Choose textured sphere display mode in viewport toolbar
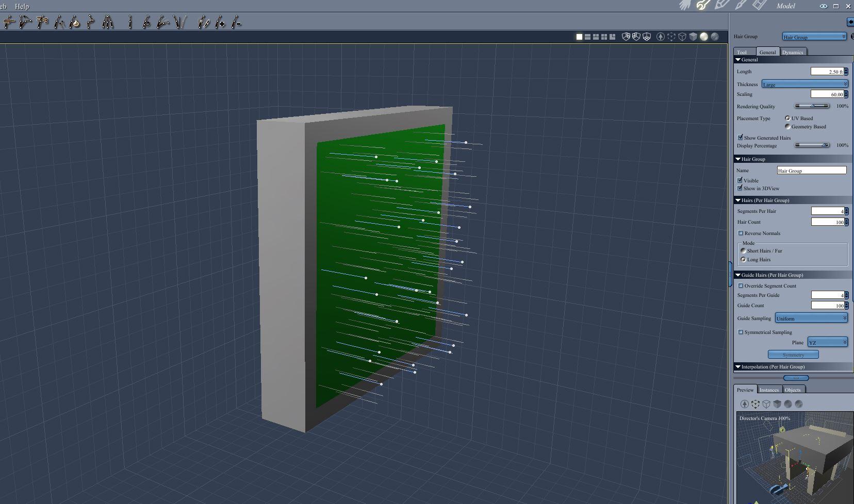The image size is (854, 504). [715, 37]
